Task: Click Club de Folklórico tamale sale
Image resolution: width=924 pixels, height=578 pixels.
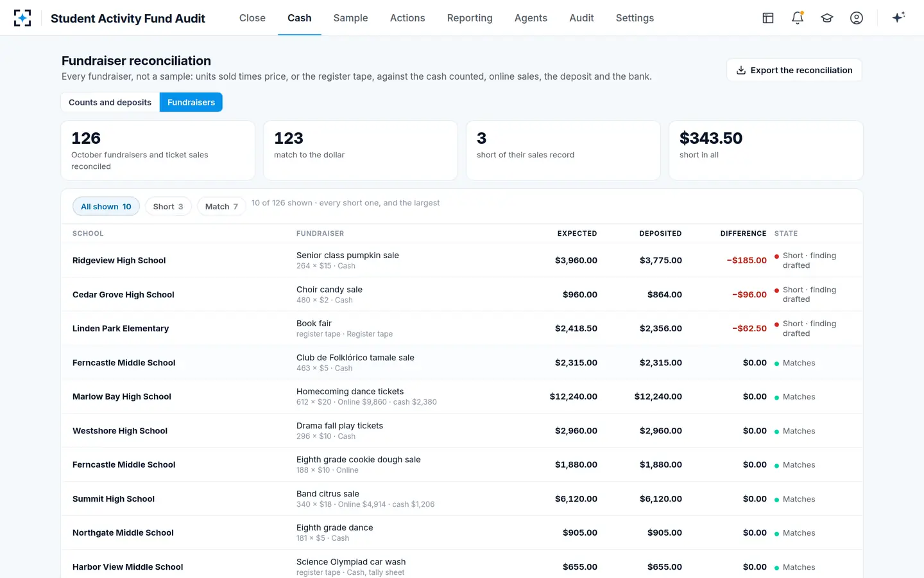Action: pyautogui.click(x=355, y=357)
